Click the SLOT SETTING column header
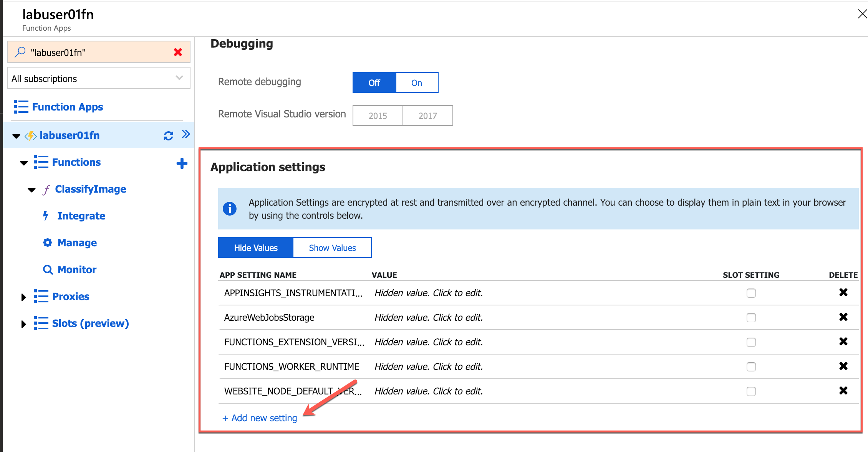 751,275
